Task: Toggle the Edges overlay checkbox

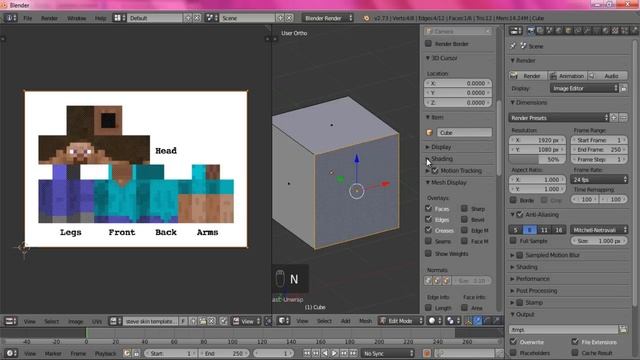Action: pos(428,219)
